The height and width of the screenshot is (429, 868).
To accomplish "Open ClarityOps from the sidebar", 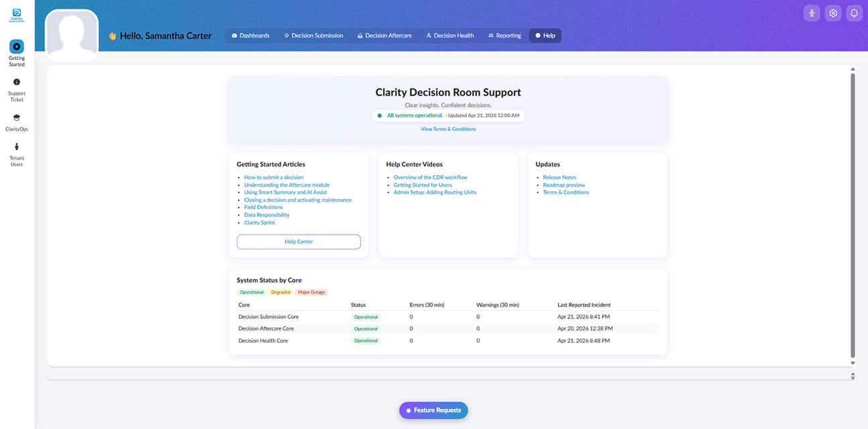I will 17,122.
